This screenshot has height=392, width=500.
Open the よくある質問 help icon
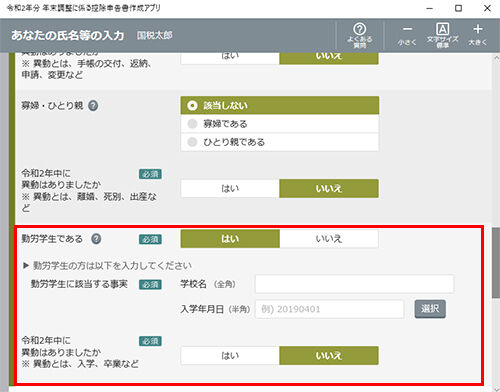click(x=360, y=35)
